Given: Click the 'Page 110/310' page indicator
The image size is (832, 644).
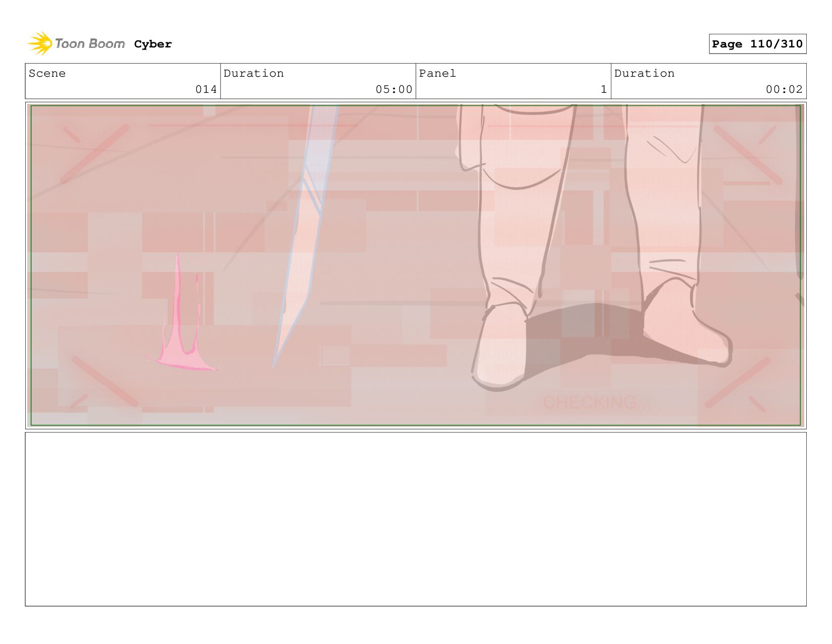Looking at the screenshot, I should [x=757, y=44].
